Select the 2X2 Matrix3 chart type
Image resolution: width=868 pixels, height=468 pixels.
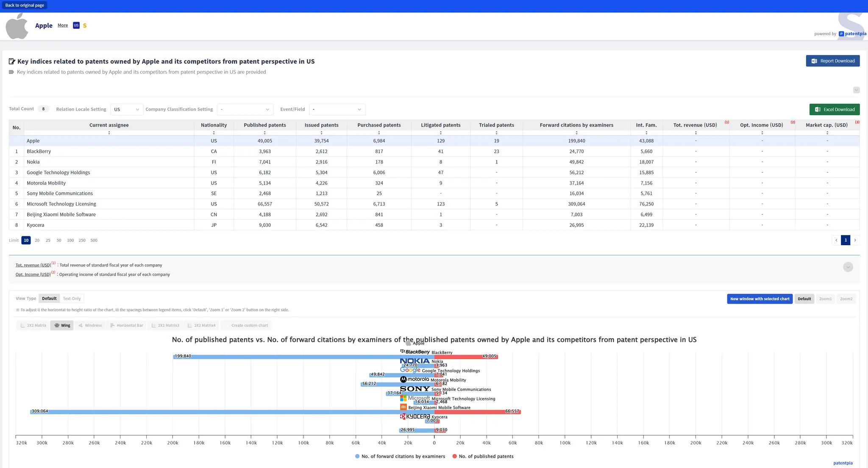165,325
